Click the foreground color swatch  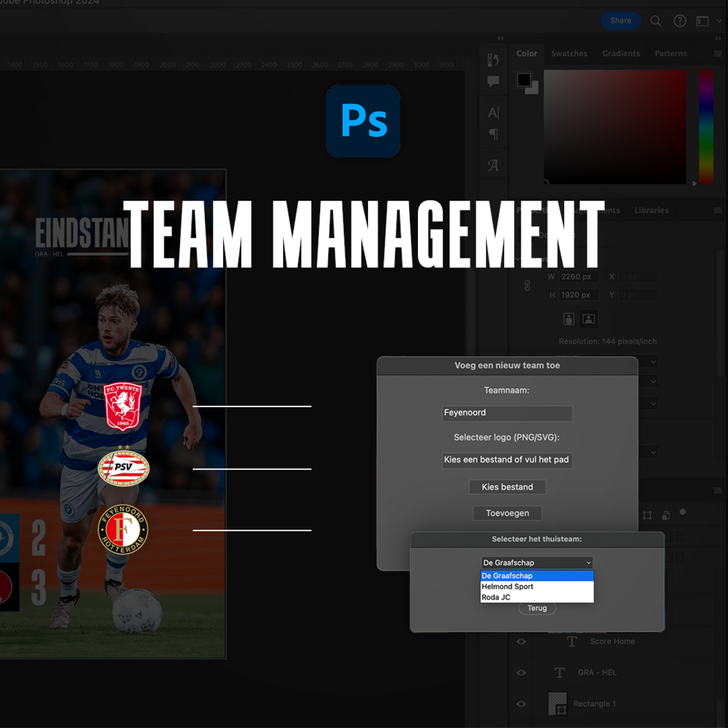[523, 80]
